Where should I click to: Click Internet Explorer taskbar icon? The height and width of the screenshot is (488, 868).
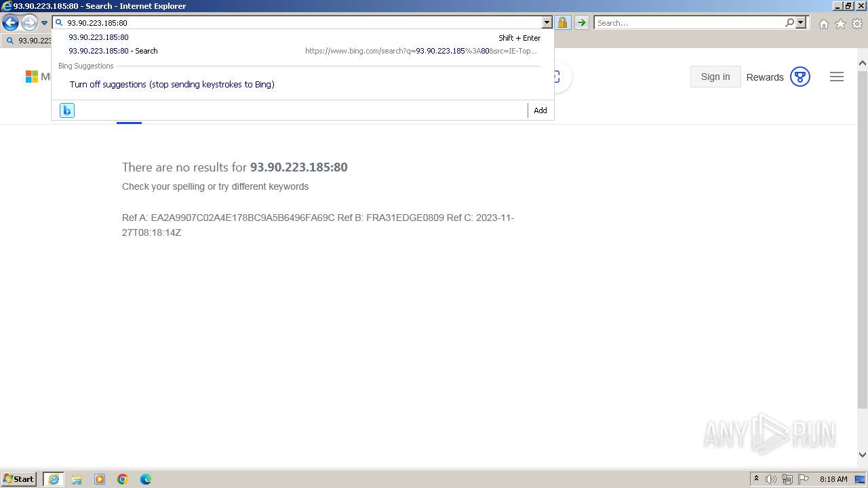coord(54,479)
